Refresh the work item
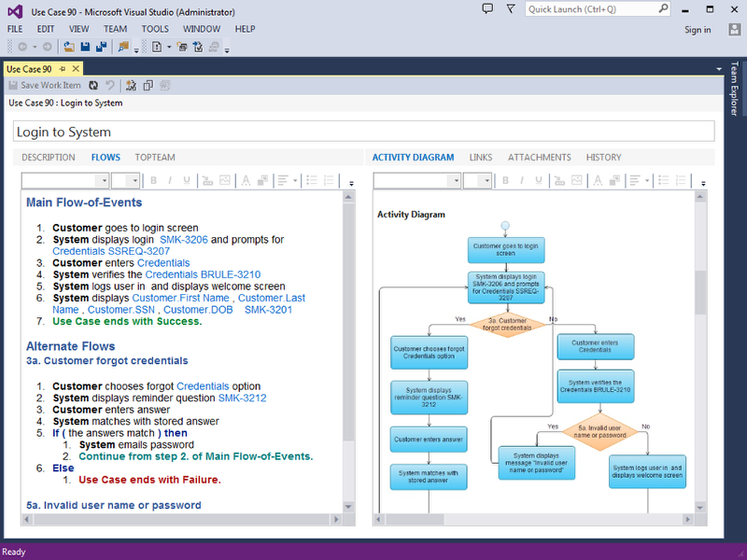This screenshot has height=560, width=747. [93, 85]
